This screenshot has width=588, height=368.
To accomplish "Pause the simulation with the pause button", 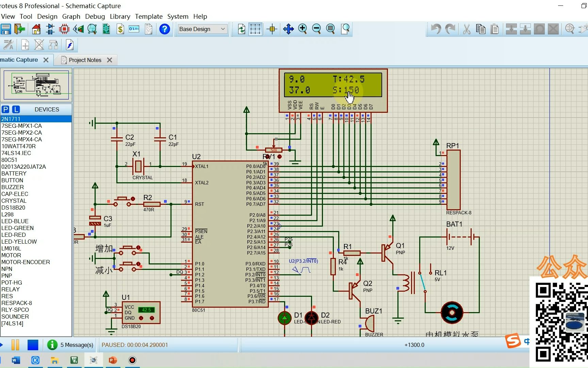I will pos(16,345).
